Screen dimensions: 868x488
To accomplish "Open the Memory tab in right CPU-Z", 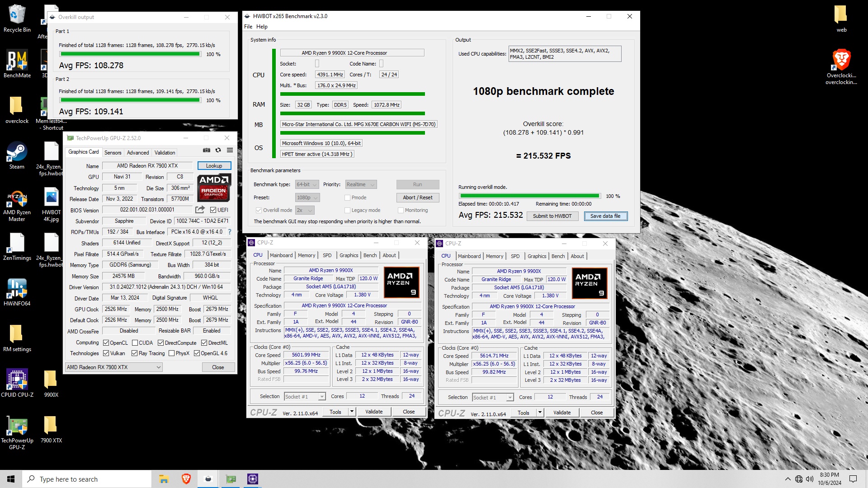I will (495, 256).
